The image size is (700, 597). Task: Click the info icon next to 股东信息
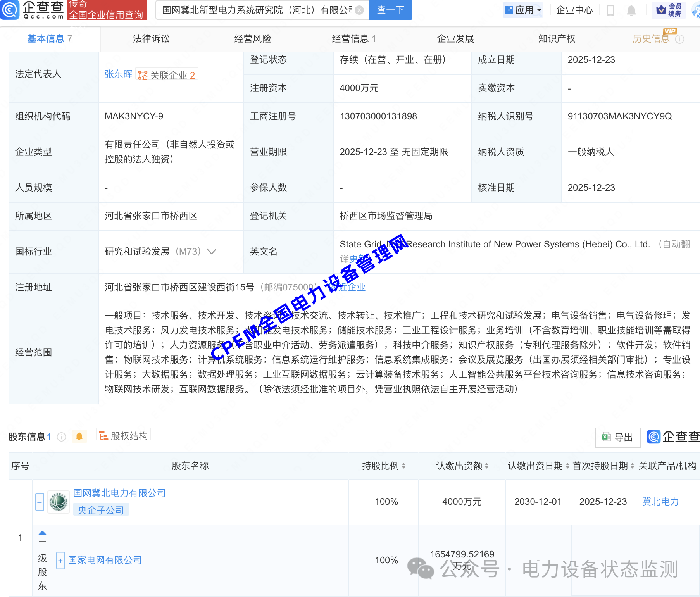(62, 437)
